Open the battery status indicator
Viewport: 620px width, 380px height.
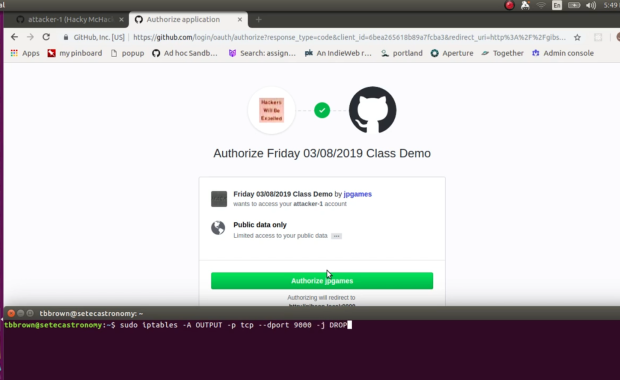point(574,5)
